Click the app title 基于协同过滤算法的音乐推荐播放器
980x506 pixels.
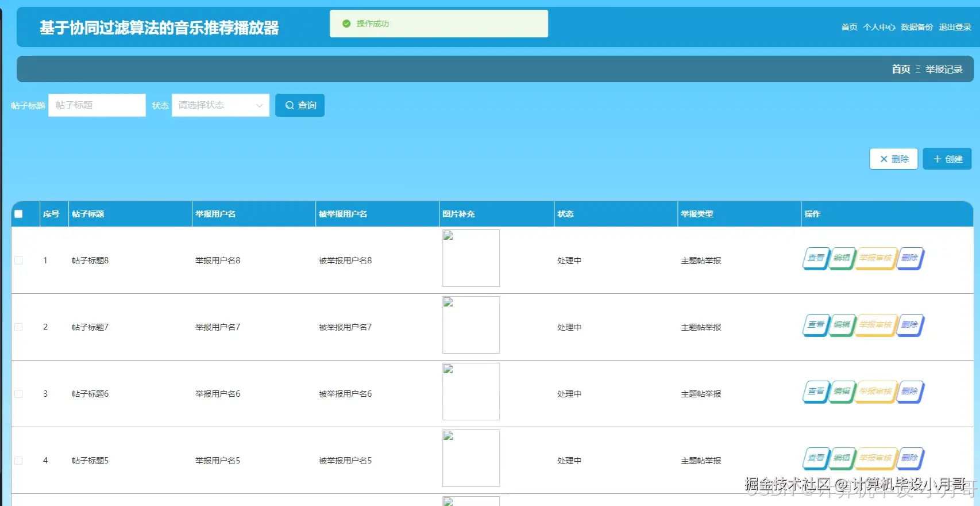[x=159, y=28]
